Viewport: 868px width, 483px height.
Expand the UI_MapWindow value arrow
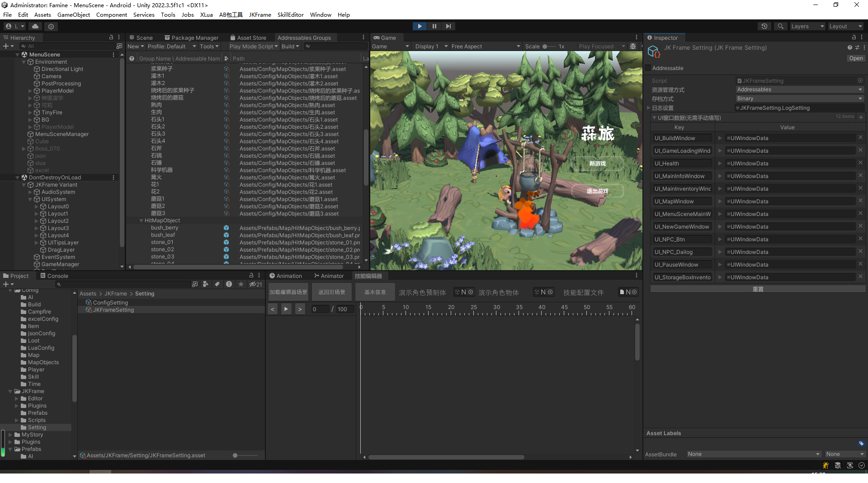(720, 202)
